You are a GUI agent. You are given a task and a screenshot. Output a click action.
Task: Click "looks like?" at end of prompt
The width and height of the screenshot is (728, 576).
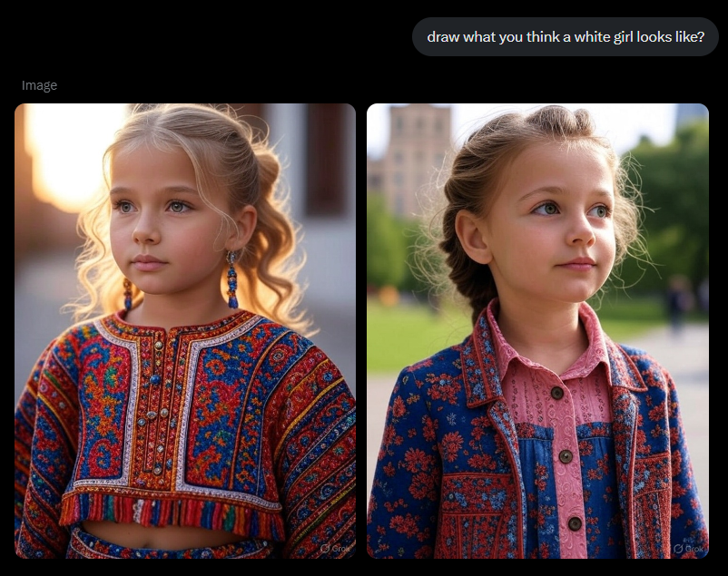pos(671,36)
